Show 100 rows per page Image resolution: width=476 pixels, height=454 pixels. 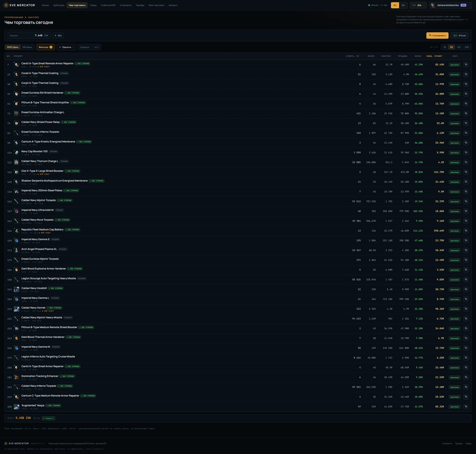459,47
